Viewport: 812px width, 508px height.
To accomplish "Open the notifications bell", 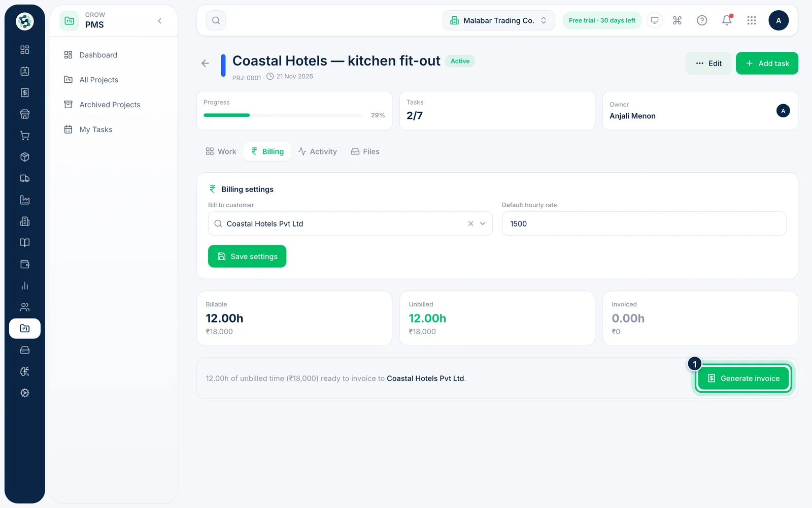I will (x=727, y=20).
